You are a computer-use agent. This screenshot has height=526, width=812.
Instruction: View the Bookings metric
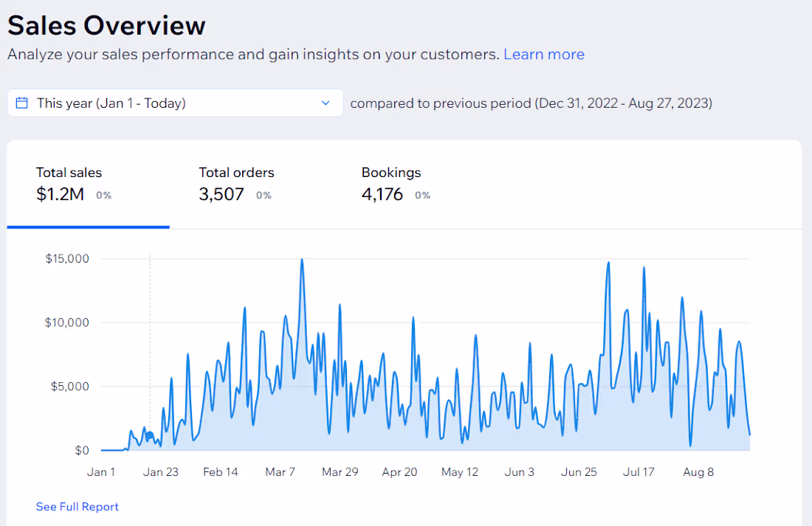click(x=390, y=183)
